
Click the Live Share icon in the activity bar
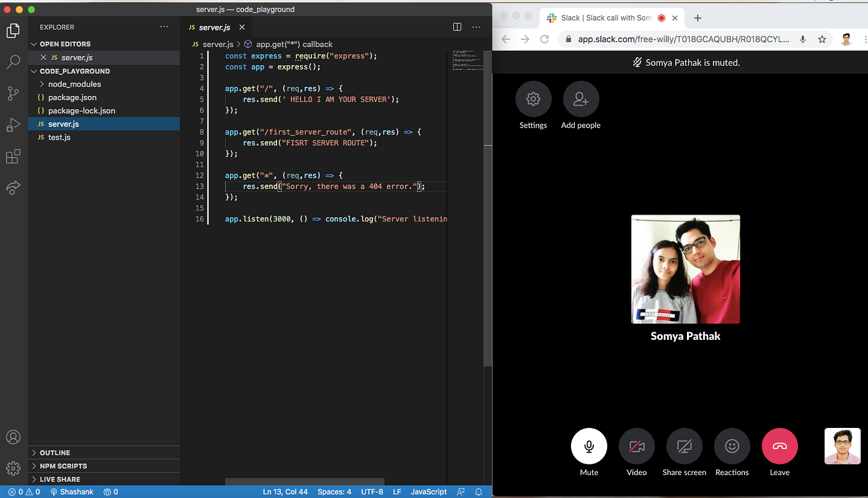coord(13,188)
